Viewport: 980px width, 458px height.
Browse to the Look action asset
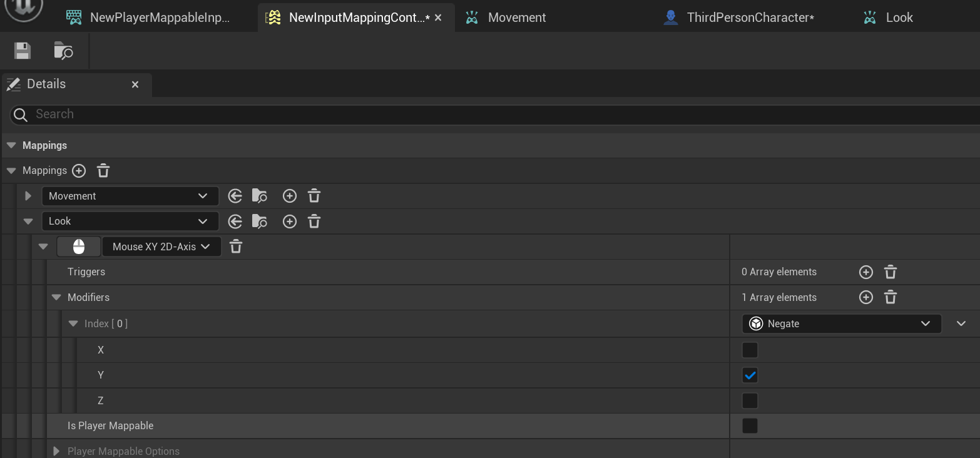260,221
